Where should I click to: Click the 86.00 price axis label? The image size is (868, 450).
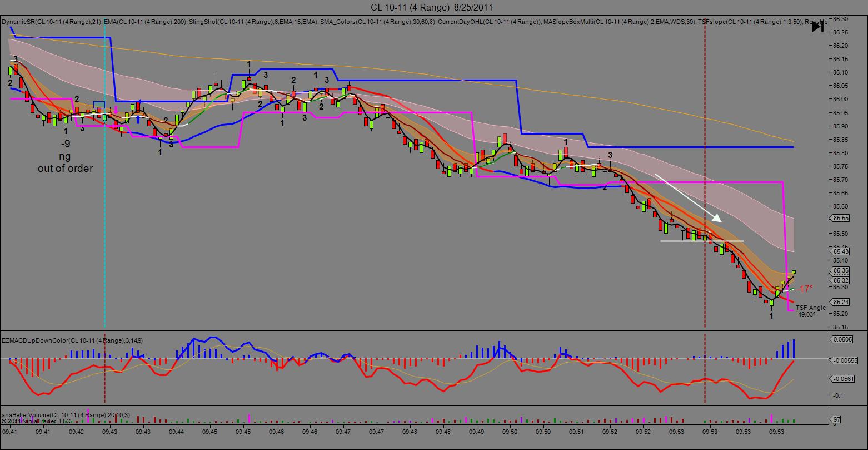click(840, 99)
